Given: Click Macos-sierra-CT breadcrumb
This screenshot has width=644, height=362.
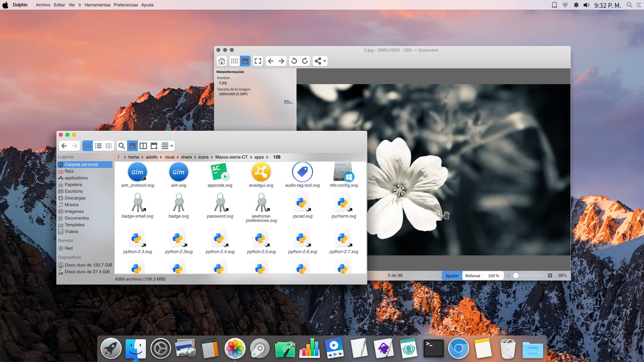Looking at the screenshot, I should click(231, 157).
